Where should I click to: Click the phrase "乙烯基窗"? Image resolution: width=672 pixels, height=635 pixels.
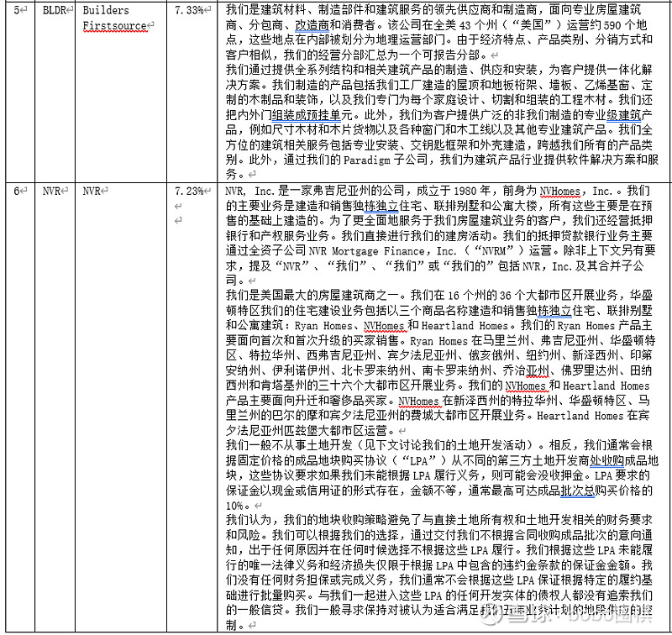point(606,86)
